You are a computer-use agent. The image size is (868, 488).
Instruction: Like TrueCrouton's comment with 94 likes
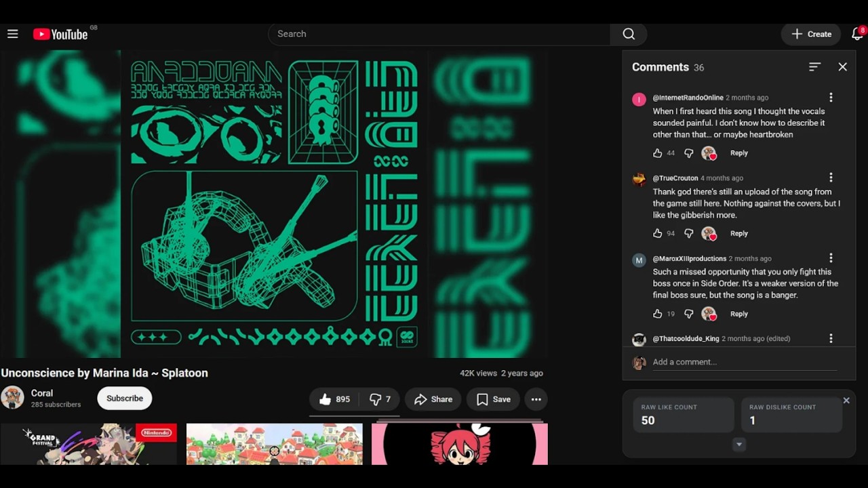click(657, 233)
